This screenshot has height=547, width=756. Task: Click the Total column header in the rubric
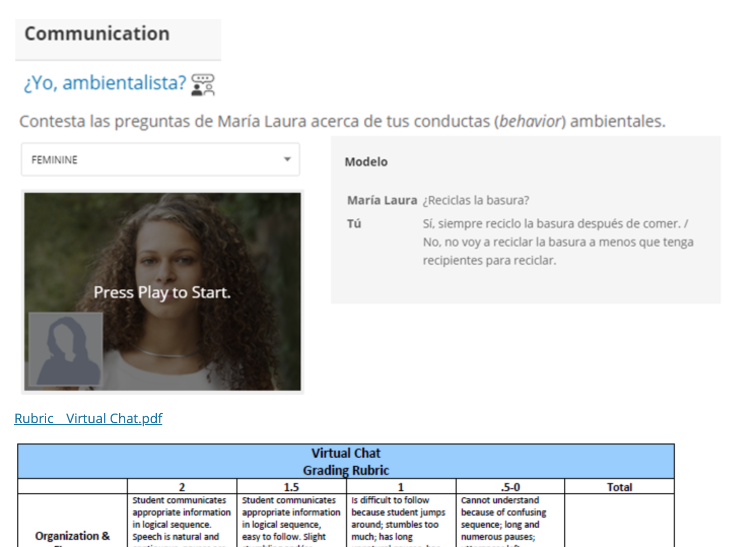point(619,487)
